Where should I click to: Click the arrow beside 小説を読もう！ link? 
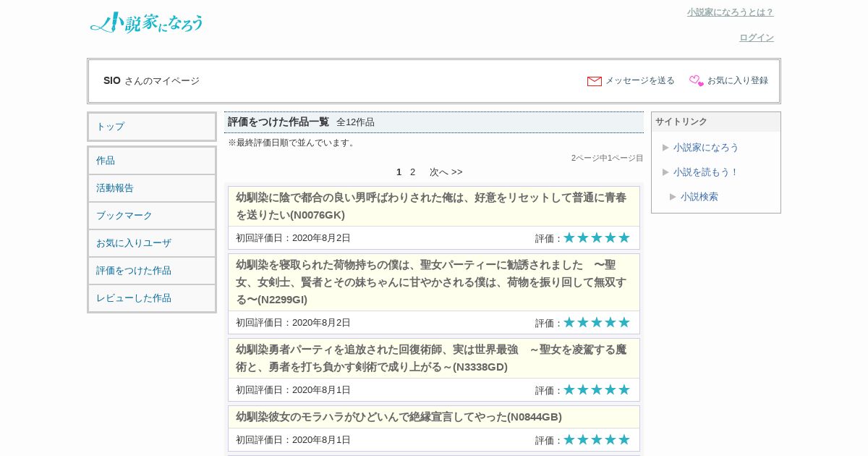[x=665, y=172]
